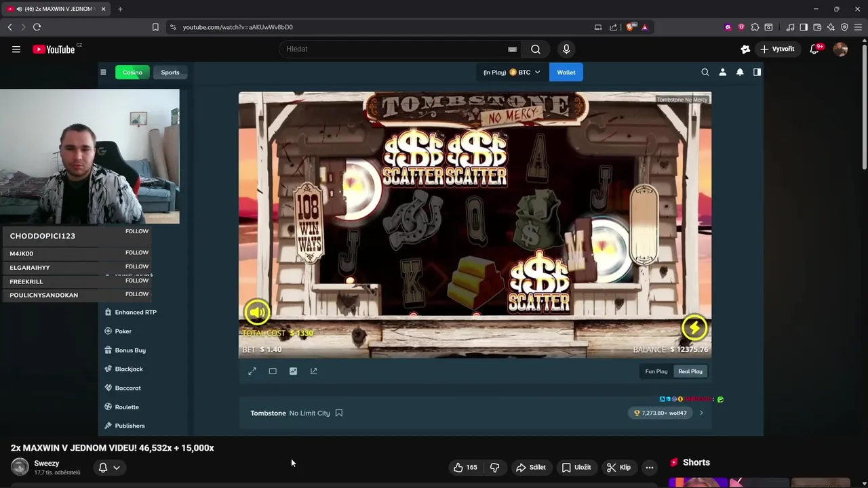
Task: Open Brave Rewards triangle icon
Action: click(x=645, y=27)
